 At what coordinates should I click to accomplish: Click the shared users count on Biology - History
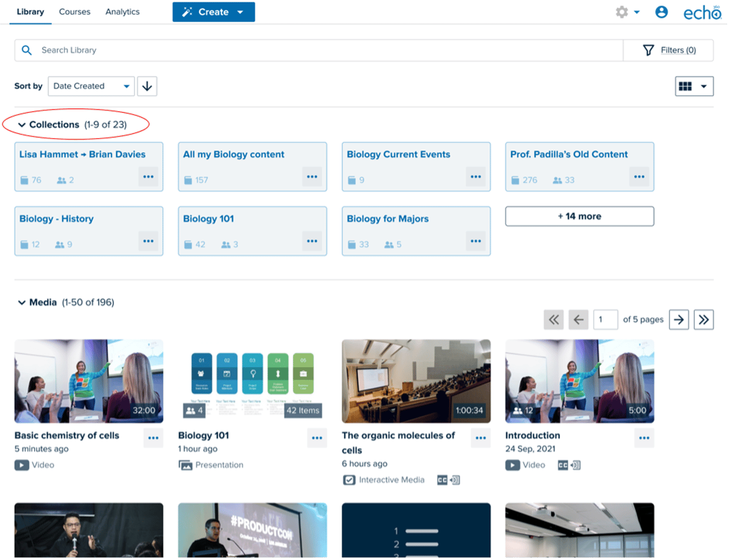click(x=64, y=245)
